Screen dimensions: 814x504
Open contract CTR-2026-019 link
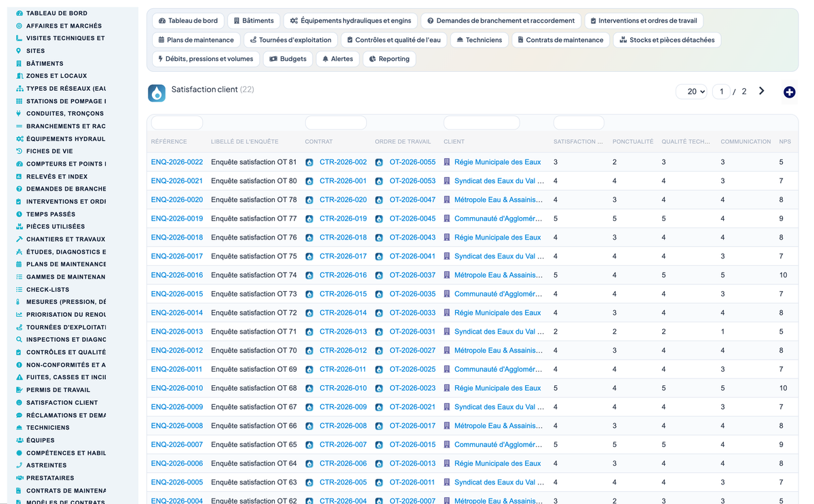(x=343, y=218)
